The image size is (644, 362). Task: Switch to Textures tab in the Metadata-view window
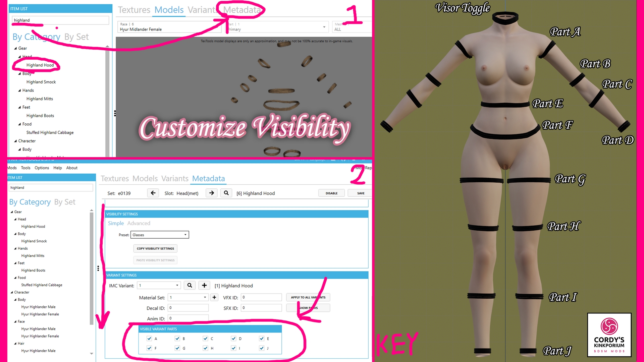pyautogui.click(x=115, y=178)
